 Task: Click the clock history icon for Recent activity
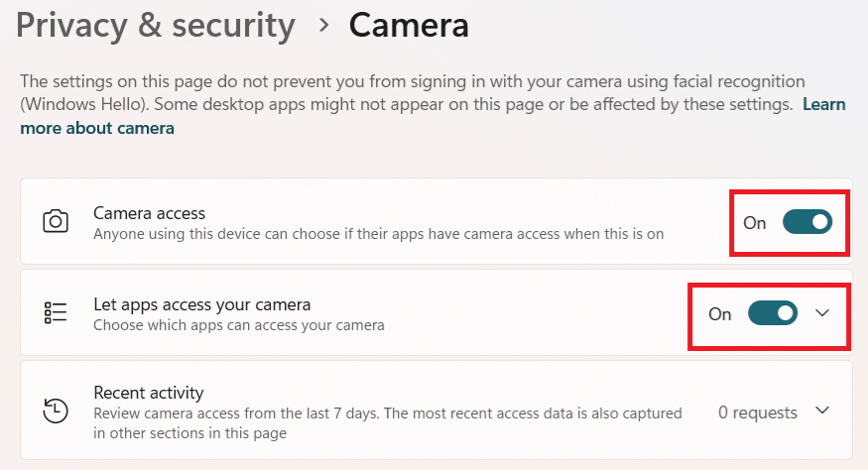pyautogui.click(x=56, y=410)
